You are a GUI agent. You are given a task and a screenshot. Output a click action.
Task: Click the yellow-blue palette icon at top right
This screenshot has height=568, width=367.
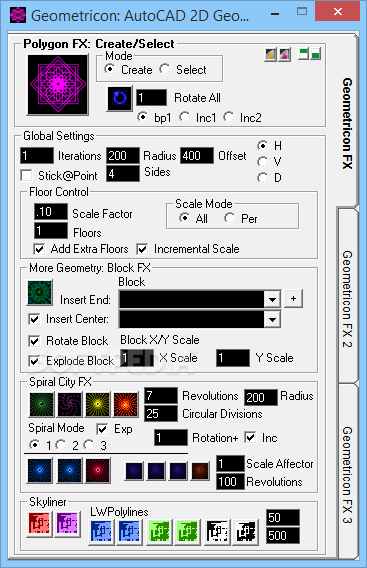[270, 55]
